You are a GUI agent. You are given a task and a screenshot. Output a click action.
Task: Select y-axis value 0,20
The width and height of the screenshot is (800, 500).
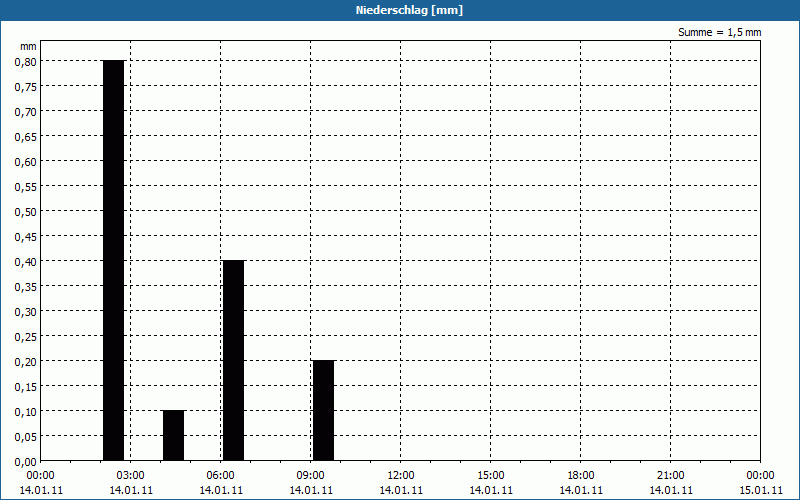(x=26, y=361)
